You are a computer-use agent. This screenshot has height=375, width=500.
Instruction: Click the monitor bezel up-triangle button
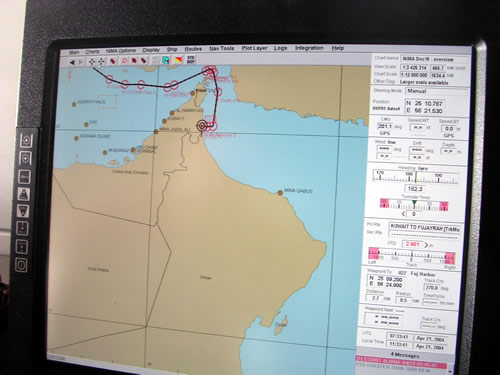24,194
